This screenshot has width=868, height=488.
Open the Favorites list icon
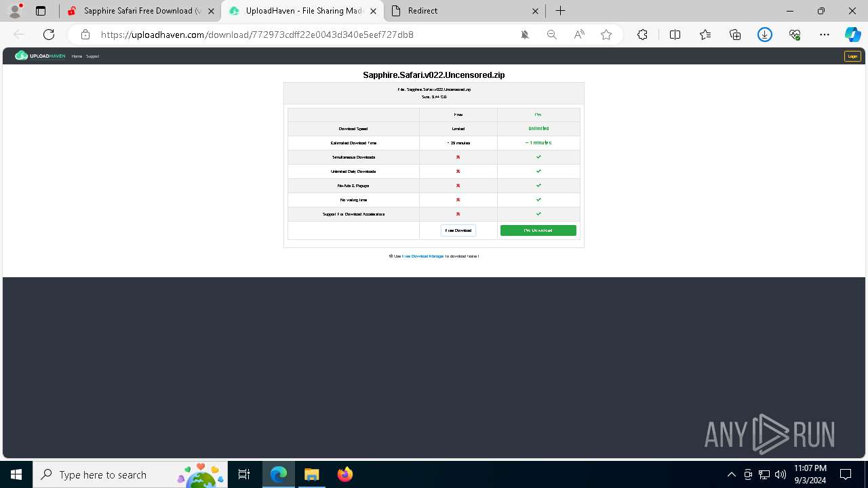coord(705,35)
